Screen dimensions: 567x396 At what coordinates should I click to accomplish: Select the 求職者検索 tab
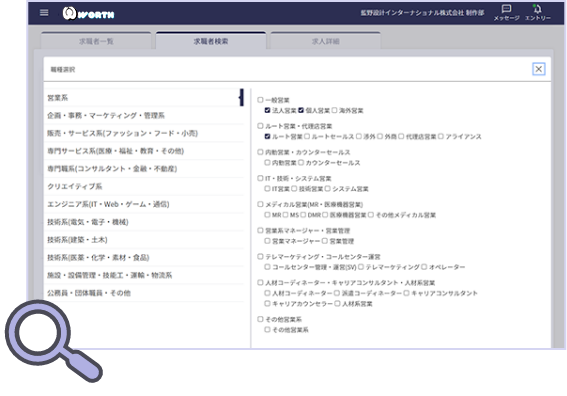tap(211, 41)
